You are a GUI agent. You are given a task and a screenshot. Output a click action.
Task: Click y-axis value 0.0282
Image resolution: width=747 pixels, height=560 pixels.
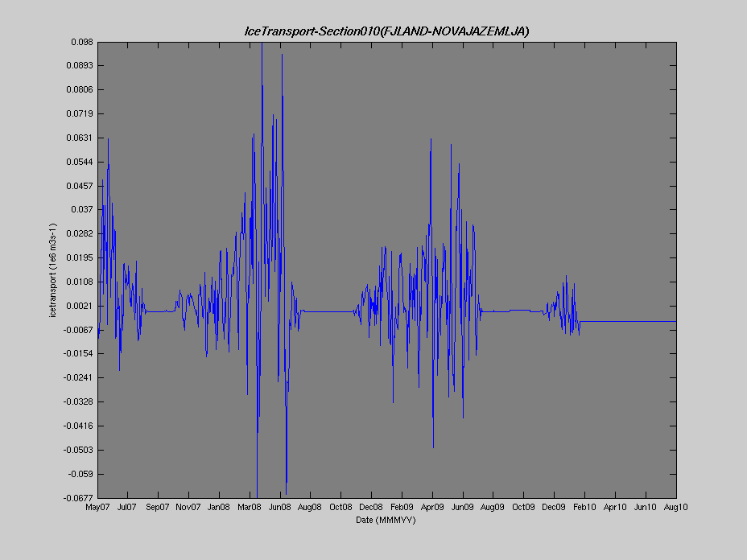80,234
